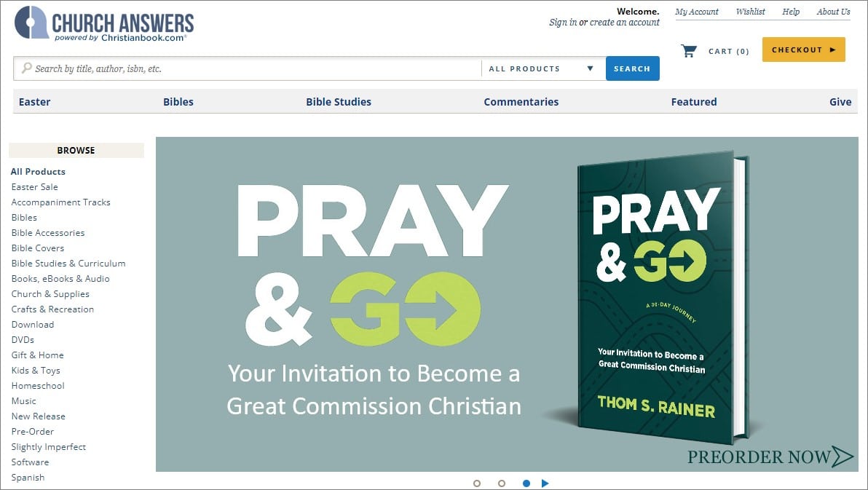Image resolution: width=868 pixels, height=490 pixels.
Task: Select All Products in Browse list
Action: click(38, 172)
